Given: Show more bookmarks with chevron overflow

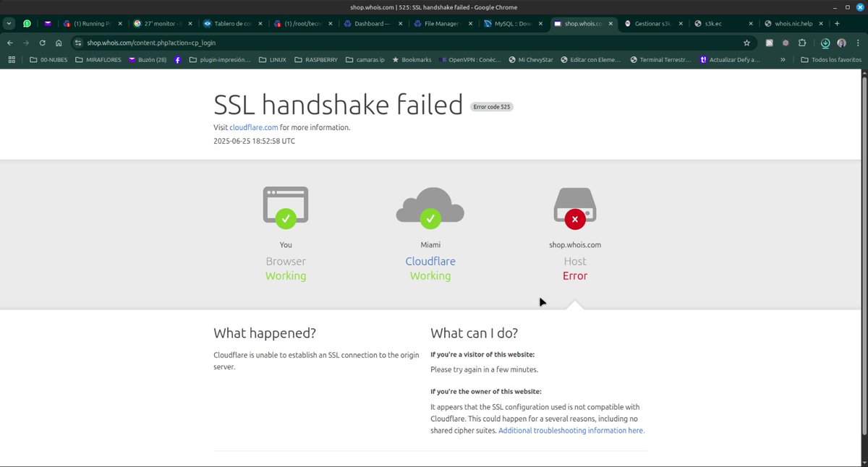Looking at the screenshot, I should click(x=784, y=60).
